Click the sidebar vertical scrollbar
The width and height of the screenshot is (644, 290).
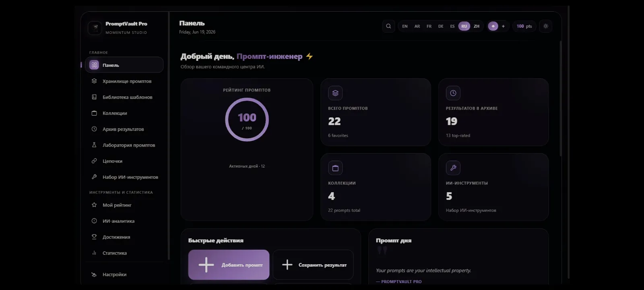coord(169,136)
